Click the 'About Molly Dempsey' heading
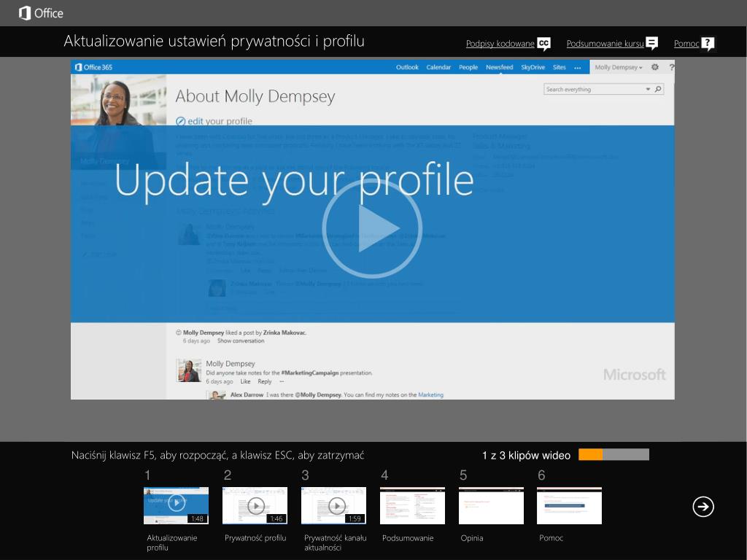The height and width of the screenshot is (560, 747). (x=255, y=97)
